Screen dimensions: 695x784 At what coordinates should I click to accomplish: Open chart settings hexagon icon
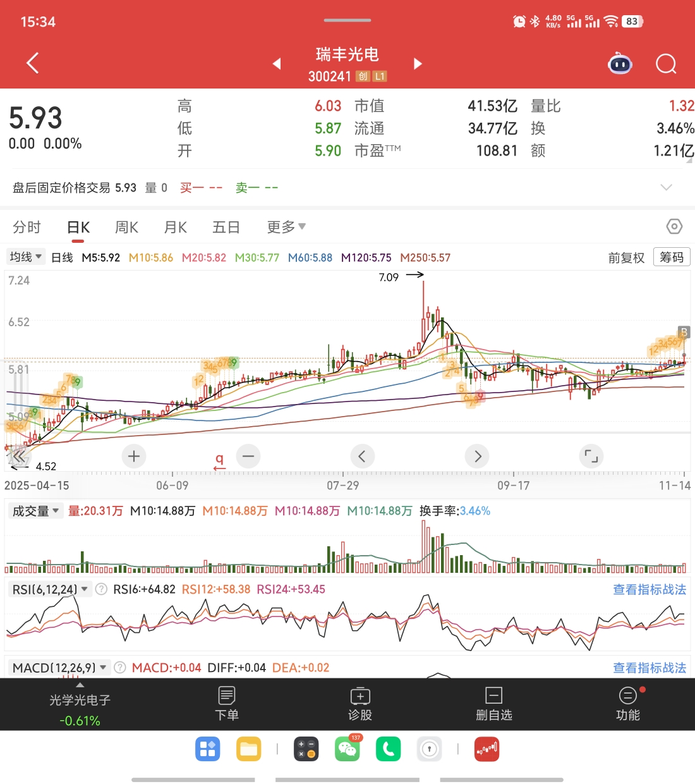click(x=674, y=226)
